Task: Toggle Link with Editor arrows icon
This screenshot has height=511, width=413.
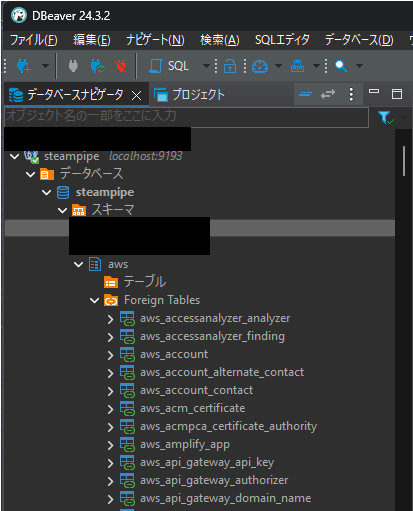Action: [328, 94]
